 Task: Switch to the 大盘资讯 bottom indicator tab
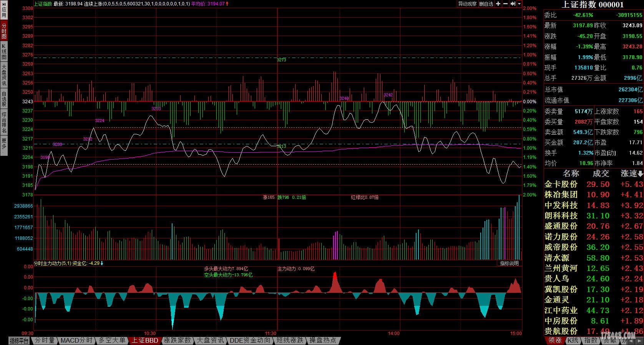[210, 340]
